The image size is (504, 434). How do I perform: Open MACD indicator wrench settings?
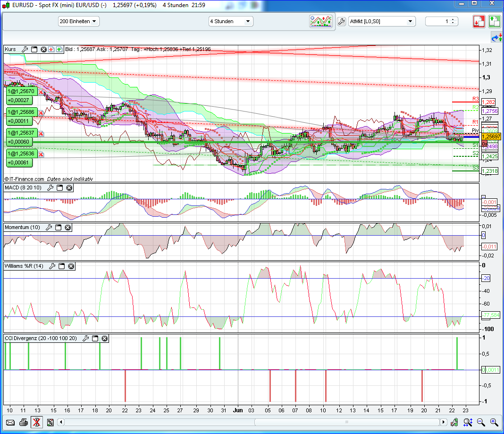click(50, 188)
